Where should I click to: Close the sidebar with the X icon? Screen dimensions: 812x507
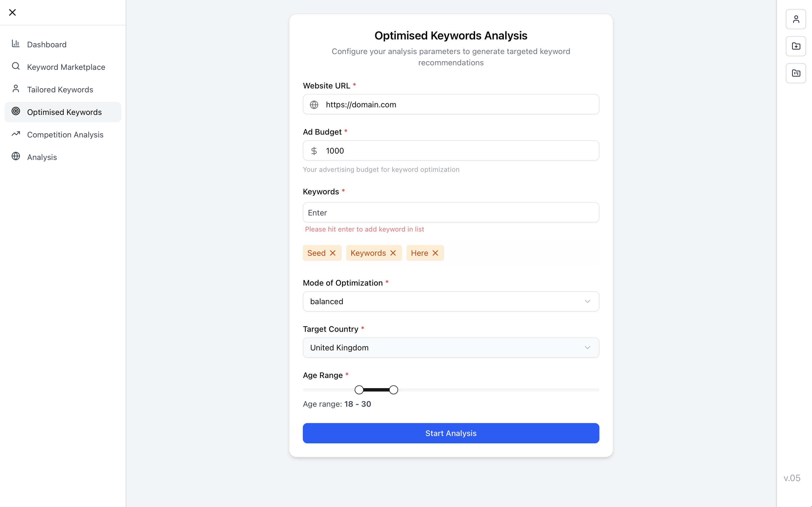[12, 12]
